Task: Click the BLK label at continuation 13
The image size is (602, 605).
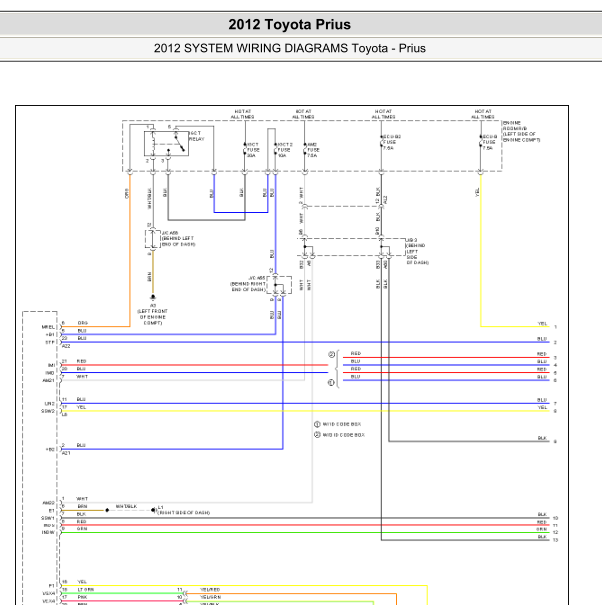Action: click(542, 537)
